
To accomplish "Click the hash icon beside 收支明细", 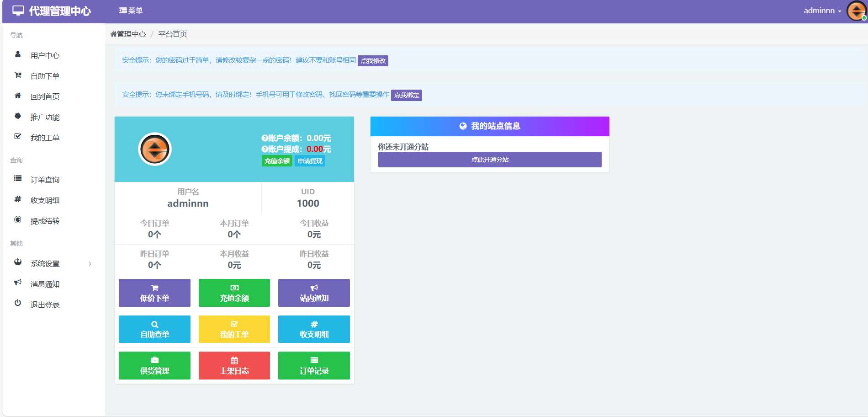I will click(18, 199).
